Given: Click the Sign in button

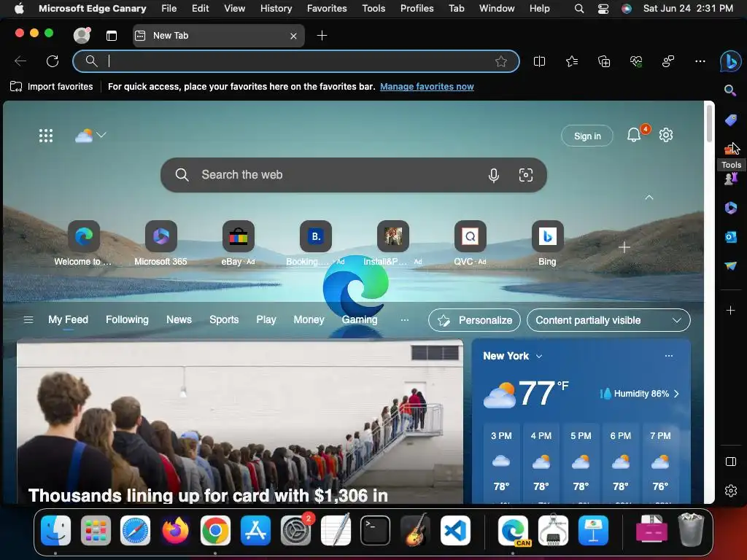Looking at the screenshot, I should tap(587, 136).
